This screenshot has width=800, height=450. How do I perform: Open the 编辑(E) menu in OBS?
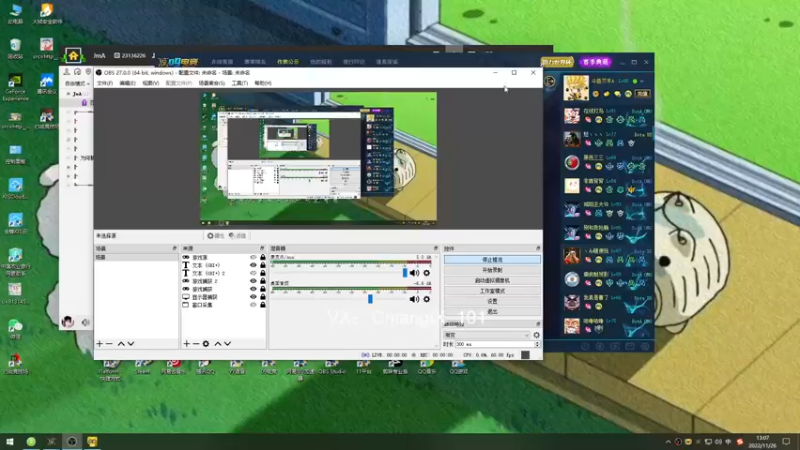[128, 83]
